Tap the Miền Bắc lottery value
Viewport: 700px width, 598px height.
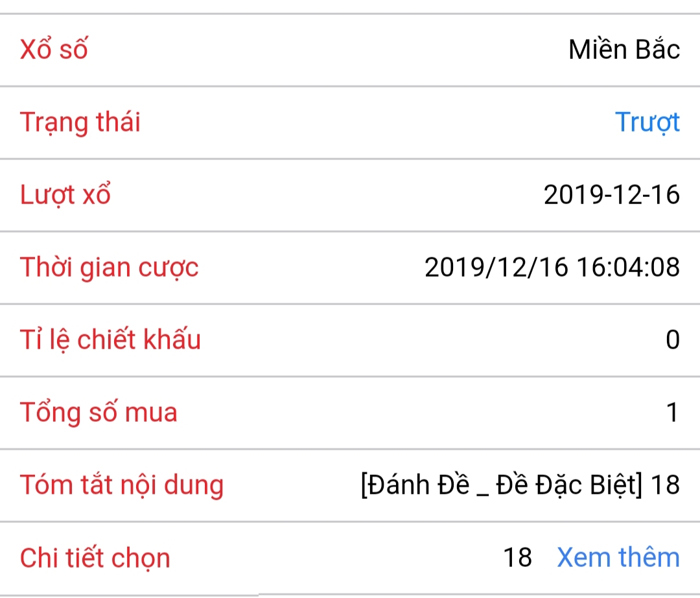click(624, 49)
